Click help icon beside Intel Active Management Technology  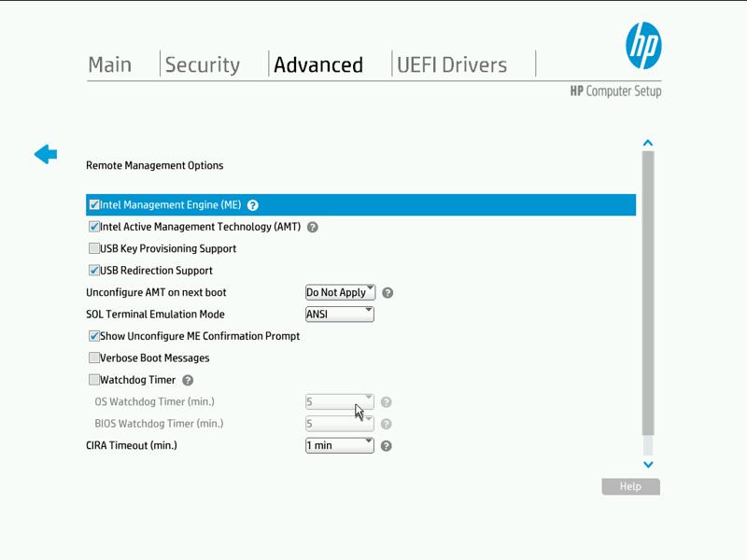(313, 227)
